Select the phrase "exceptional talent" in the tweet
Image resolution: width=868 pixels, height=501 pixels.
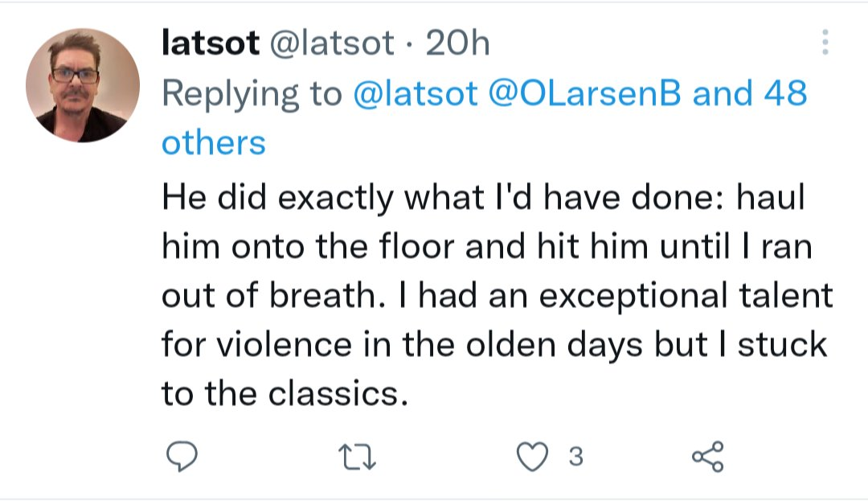[x=686, y=296]
